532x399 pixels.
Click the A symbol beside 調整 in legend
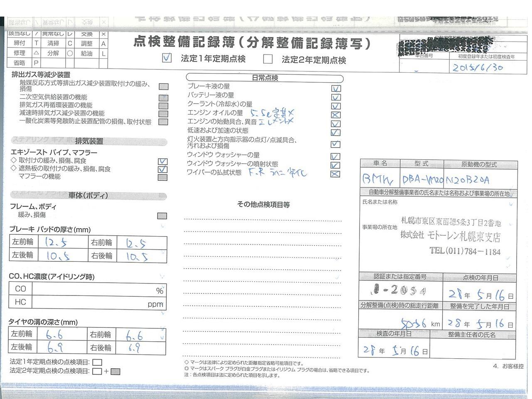coord(103,44)
